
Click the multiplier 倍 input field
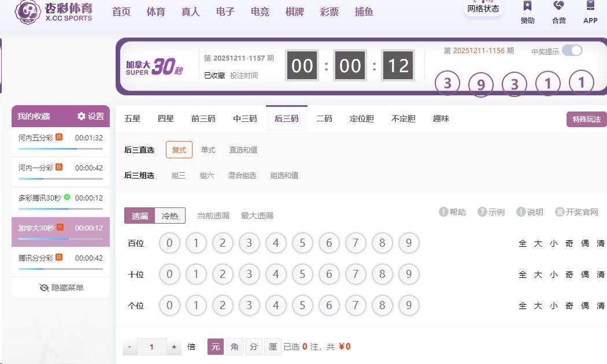(x=151, y=347)
